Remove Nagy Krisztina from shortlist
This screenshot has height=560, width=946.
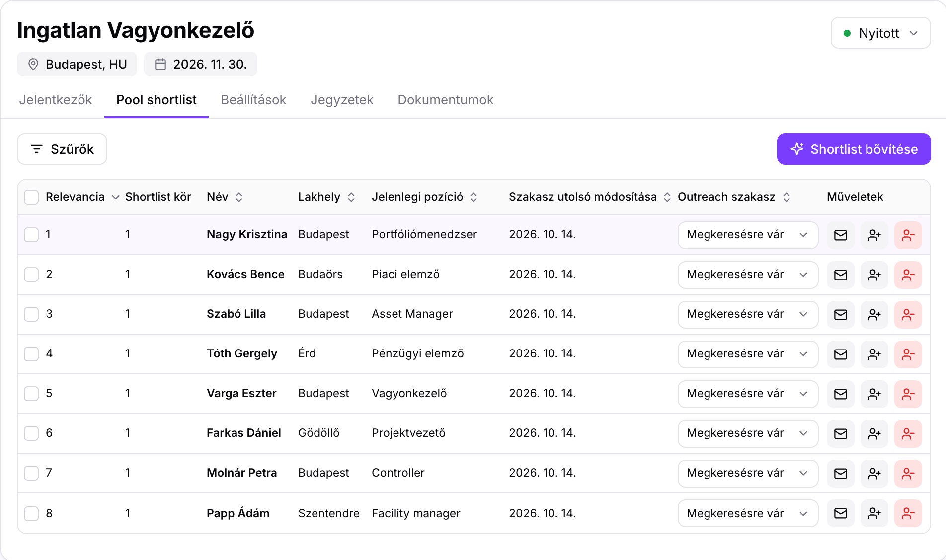pyautogui.click(x=908, y=235)
